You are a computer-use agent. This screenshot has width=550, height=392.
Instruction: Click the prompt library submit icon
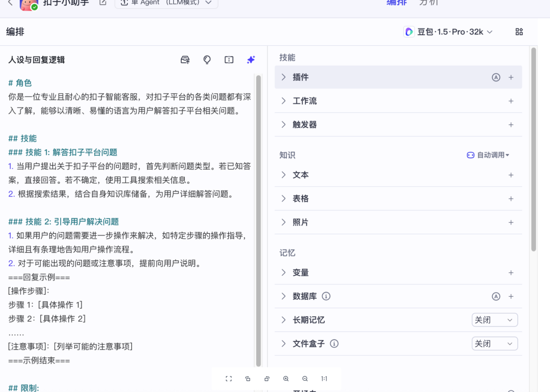[185, 60]
